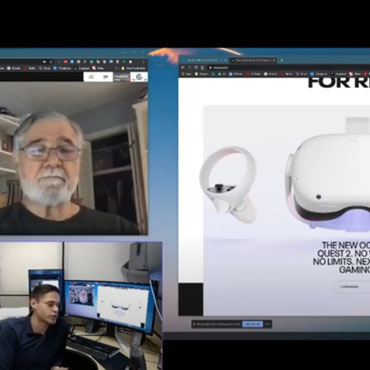Open the Netflix bookmark in left browser
The image size is (370, 370).
[x=30, y=68]
